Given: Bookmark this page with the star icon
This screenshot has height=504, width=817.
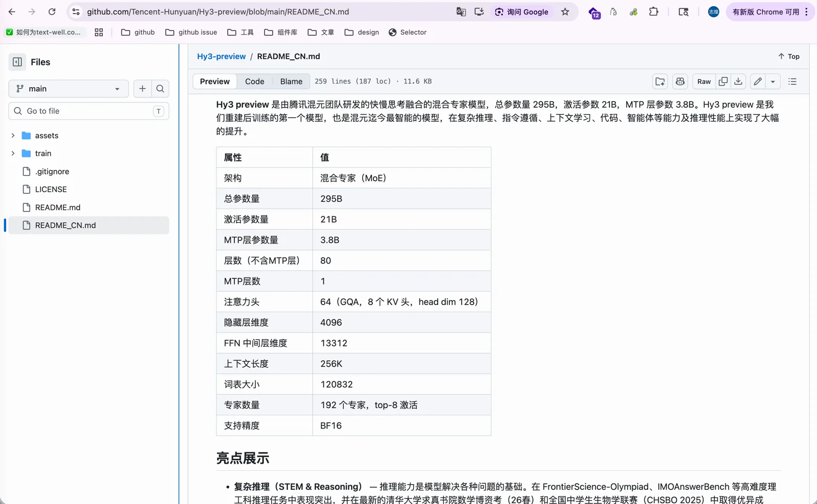Looking at the screenshot, I should click(x=565, y=12).
